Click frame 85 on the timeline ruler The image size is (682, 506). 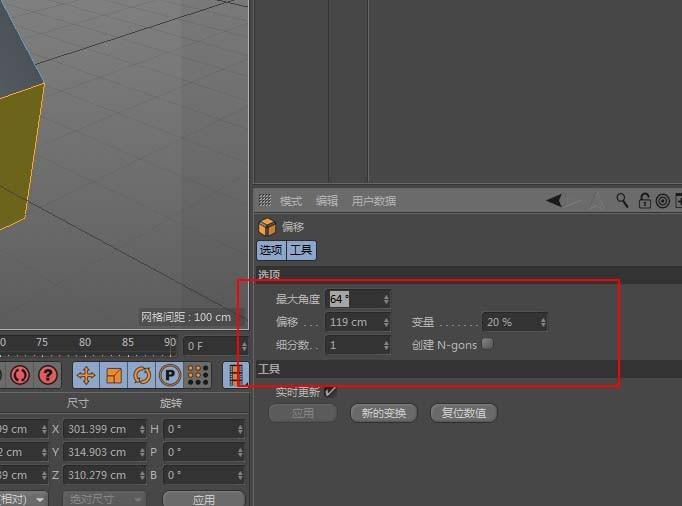pyautogui.click(x=127, y=342)
